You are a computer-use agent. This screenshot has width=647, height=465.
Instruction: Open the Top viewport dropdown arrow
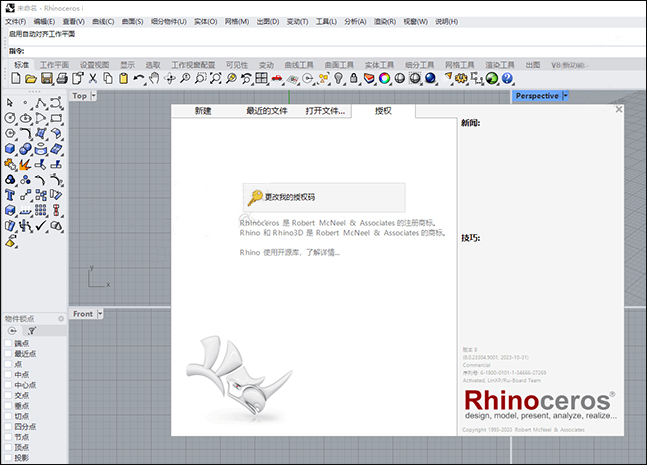click(95, 96)
